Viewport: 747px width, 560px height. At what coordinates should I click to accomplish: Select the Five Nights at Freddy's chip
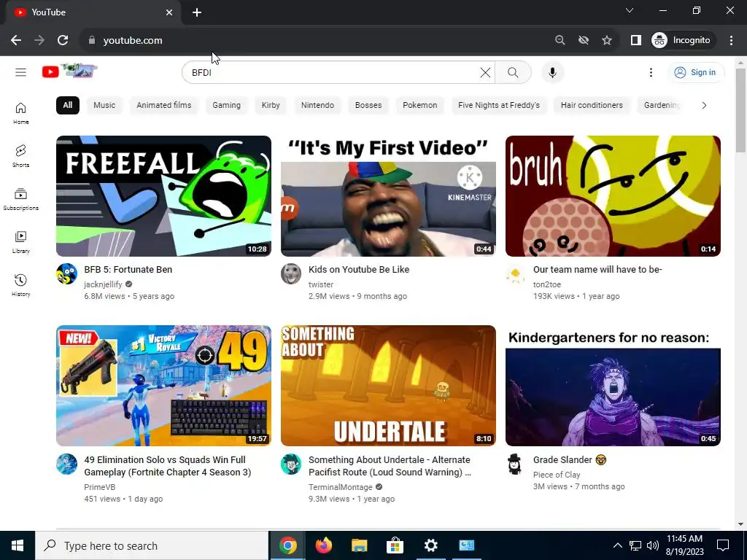[499, 105]
